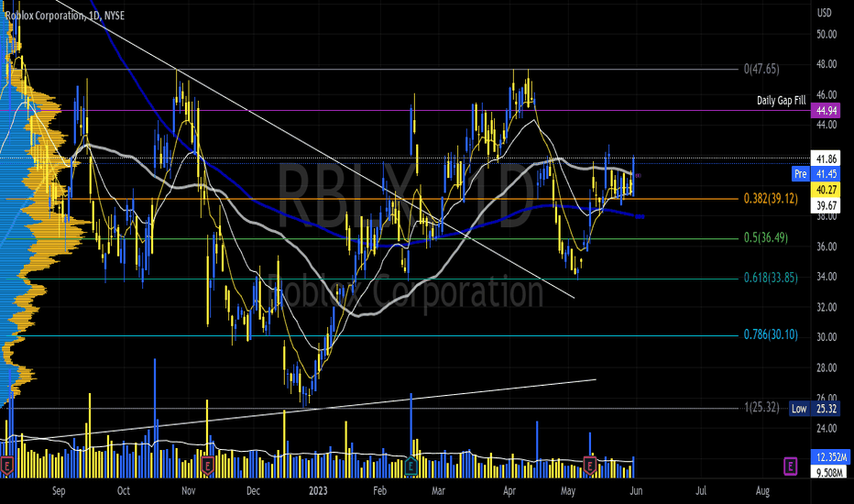Click the red earnings E marker in May
The width and height of the screenshot is (854, 504).
[x=590, y=466]
